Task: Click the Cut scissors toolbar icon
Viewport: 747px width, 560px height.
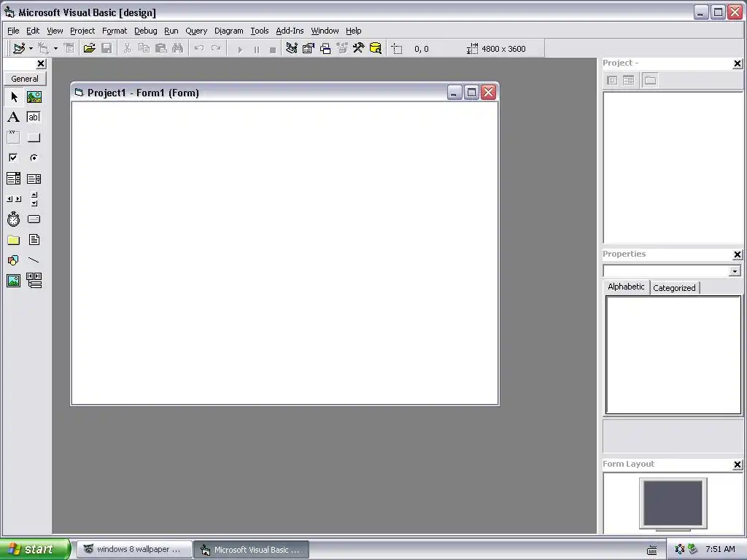Action: coord(127,49)
